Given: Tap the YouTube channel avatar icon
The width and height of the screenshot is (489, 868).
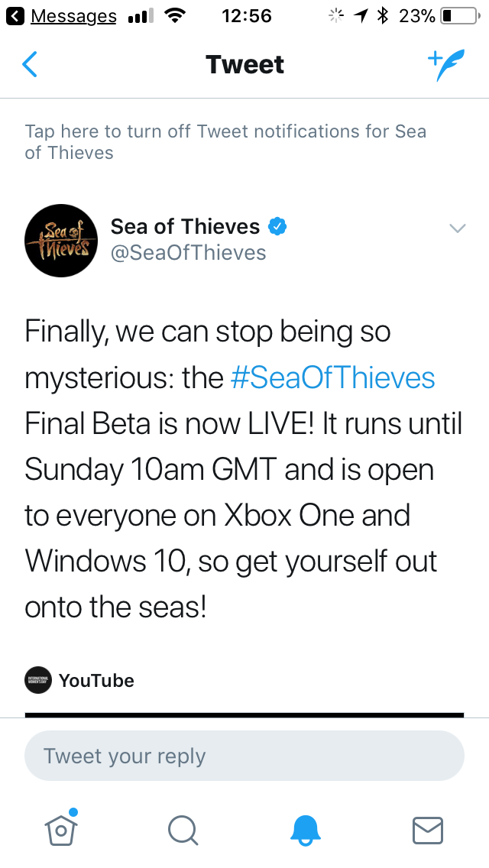Looking at the screenshot, I should 38,680.
